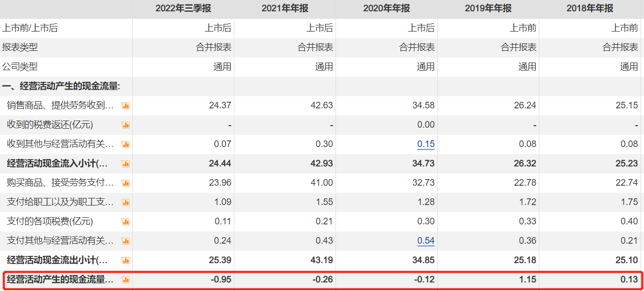The width and height of the screenshot is (644, 291).
Task: Click the 收到其他与经营活动有关 row label
Action: tap(60, 144)
